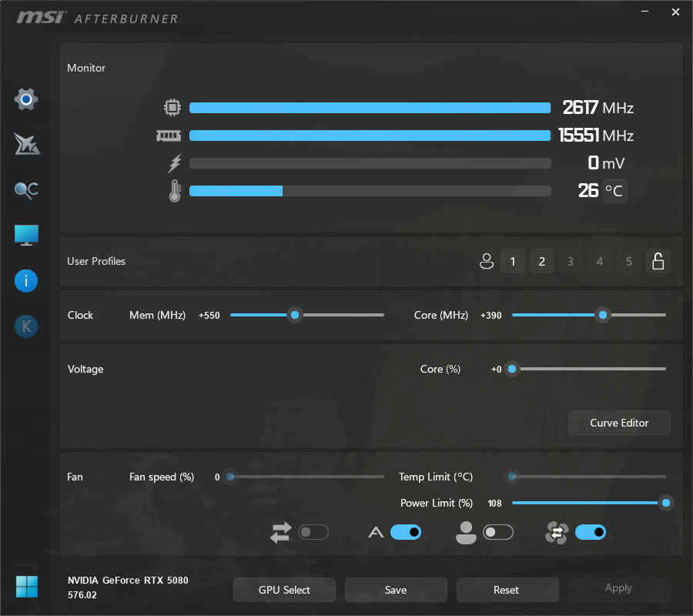Screen dimensions: 693x616
Task: Disable the fan icon toggle switch
Action: click(x=590, y=532)
